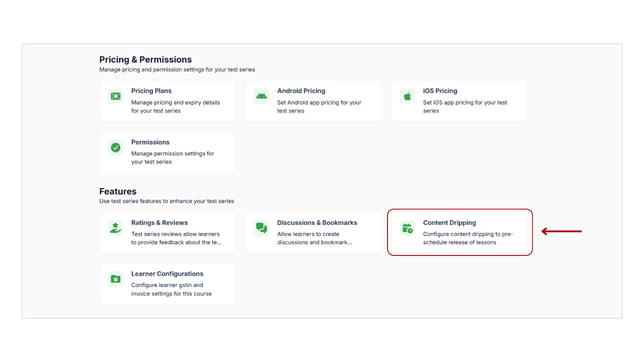Viewport: 644px width, 362px height.
Task: Click the iOS Pricing apple icon
Action: point(407,96)
